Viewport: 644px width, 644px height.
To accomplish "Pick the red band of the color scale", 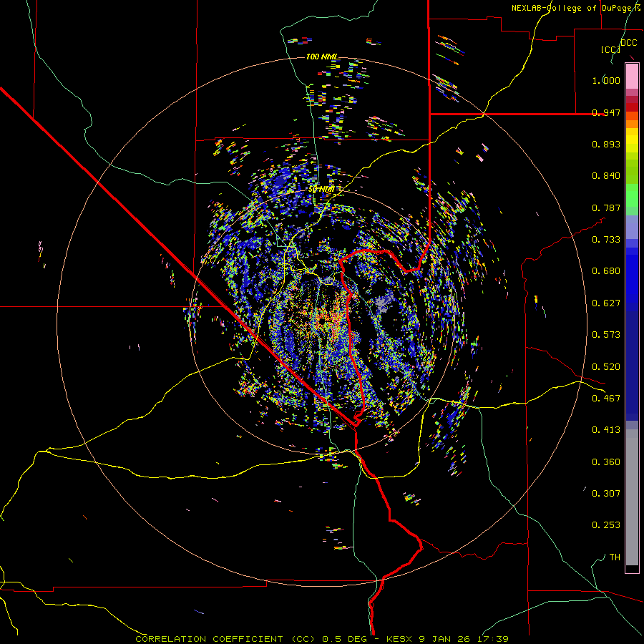I will pyautogui.click(x=632, y=107).
